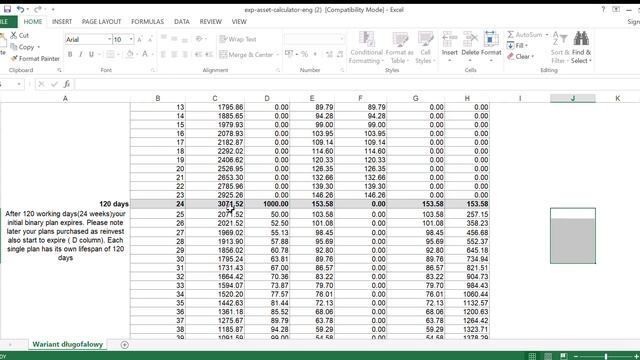The image size is (640, 360).
Task: Switch to the PAGE LAYOUT tab
Action: point(101,22)
